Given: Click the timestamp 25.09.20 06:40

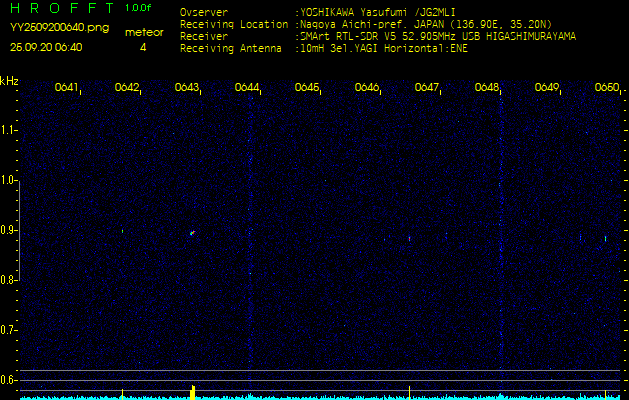Looking at the screenshot, I should click(46, 47).
